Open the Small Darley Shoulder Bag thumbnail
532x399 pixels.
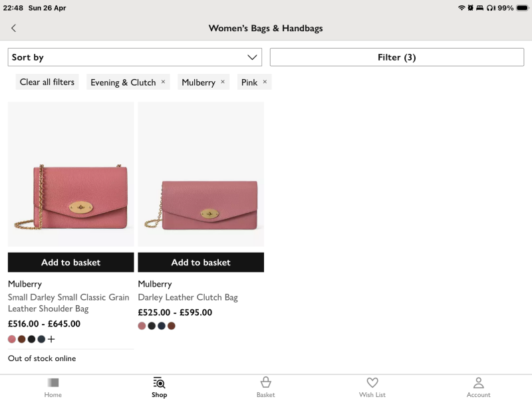(70, 174)
